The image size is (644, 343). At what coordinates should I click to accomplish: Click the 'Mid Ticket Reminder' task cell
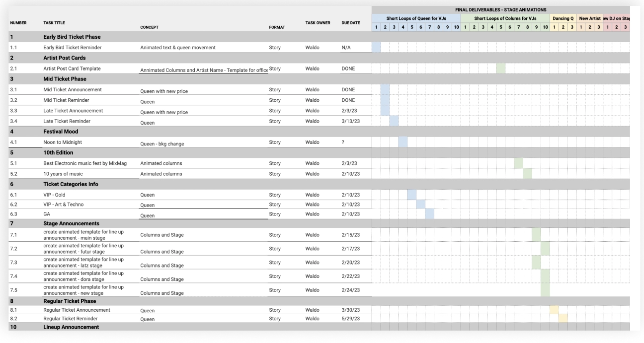pos(67,100)
